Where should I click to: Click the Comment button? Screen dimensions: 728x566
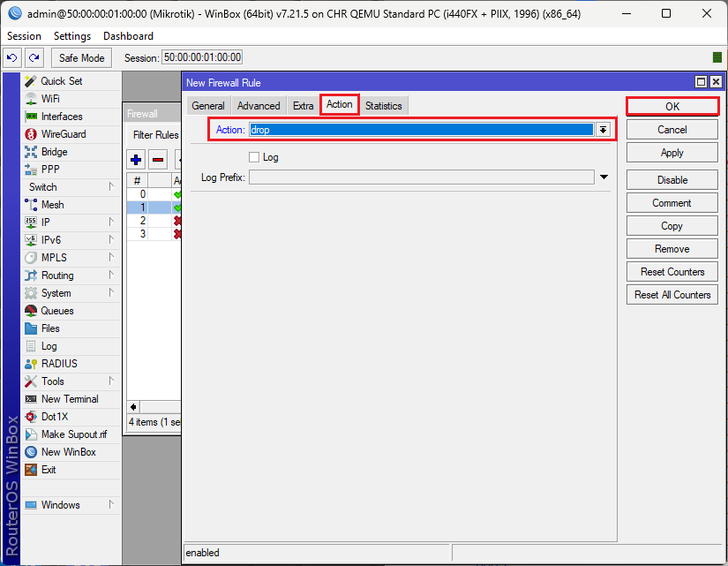tap(672, 203)
